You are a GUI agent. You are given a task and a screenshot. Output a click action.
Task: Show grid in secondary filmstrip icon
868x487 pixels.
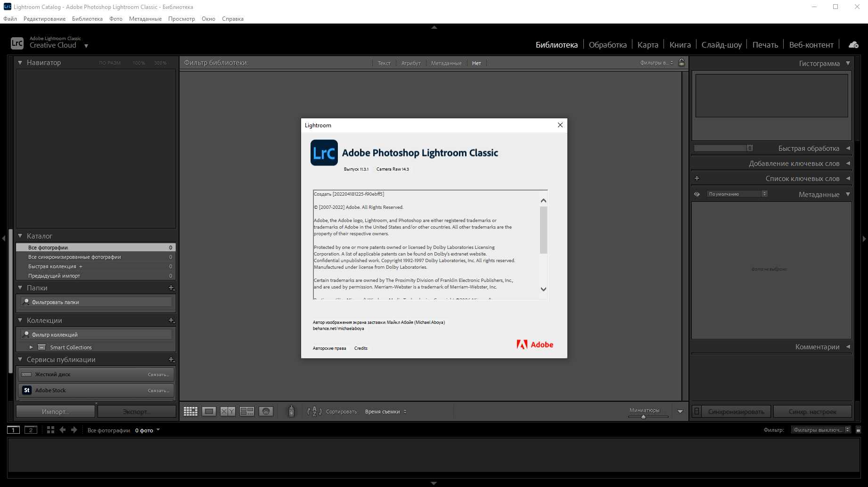50,430
